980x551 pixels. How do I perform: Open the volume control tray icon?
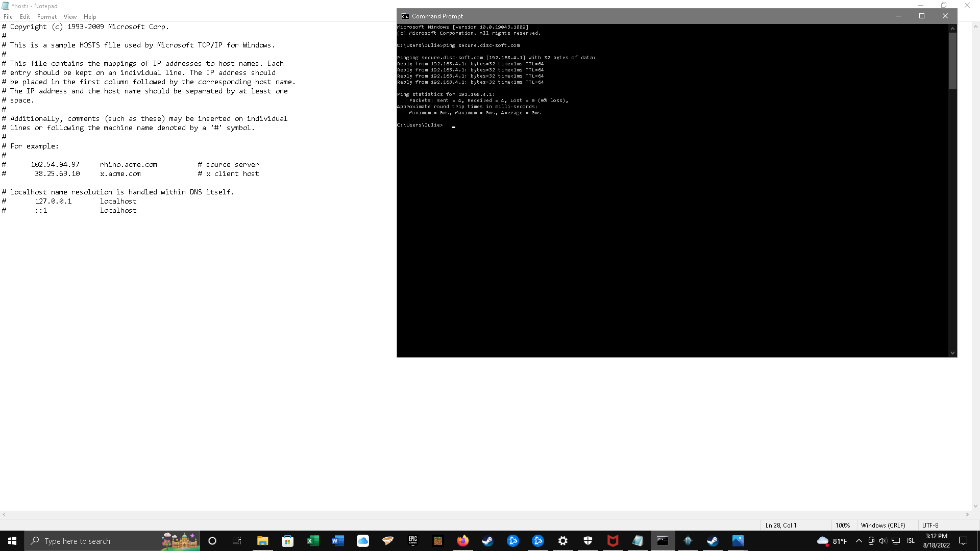pos(883,541)
